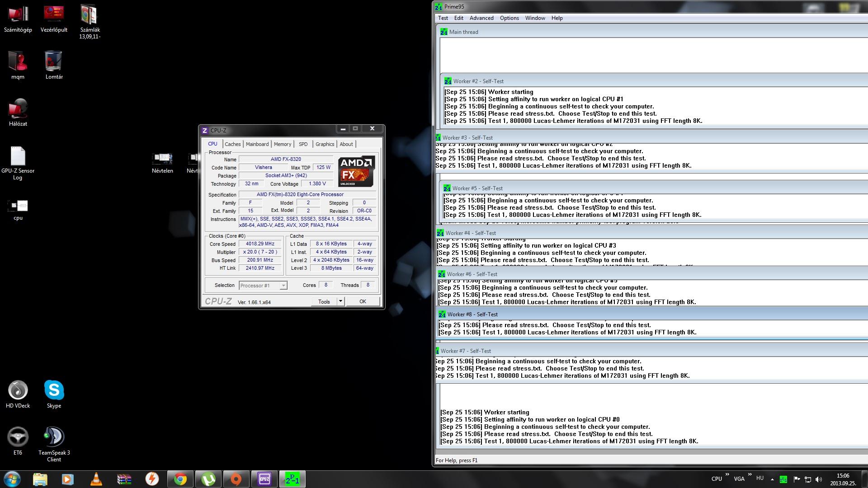Launch Windows Media Player from taskbar
The image size is (868, 488).
click(x=68, y=479)
